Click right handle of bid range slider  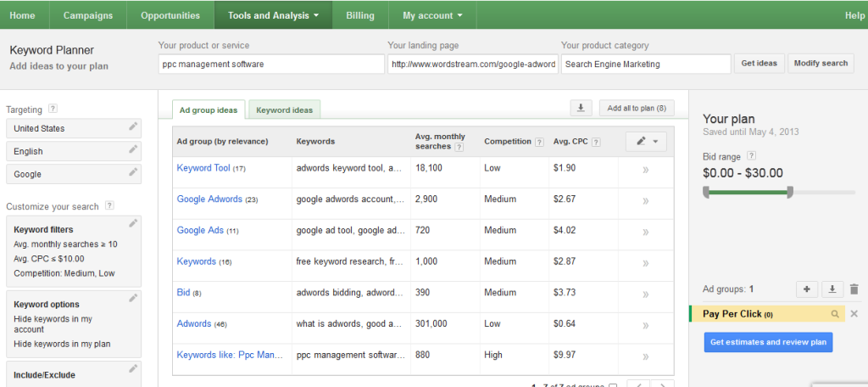pos(790,193)
